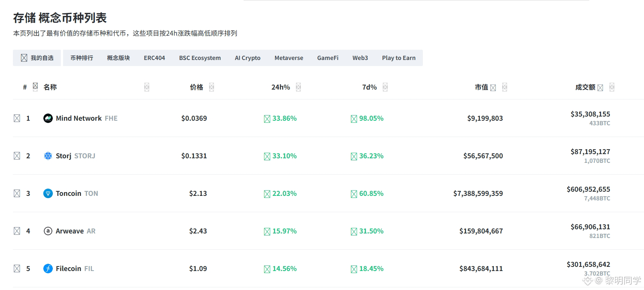644x290 pixels.
Task: Click the Arweave logo icon
Action: (48, 231)
